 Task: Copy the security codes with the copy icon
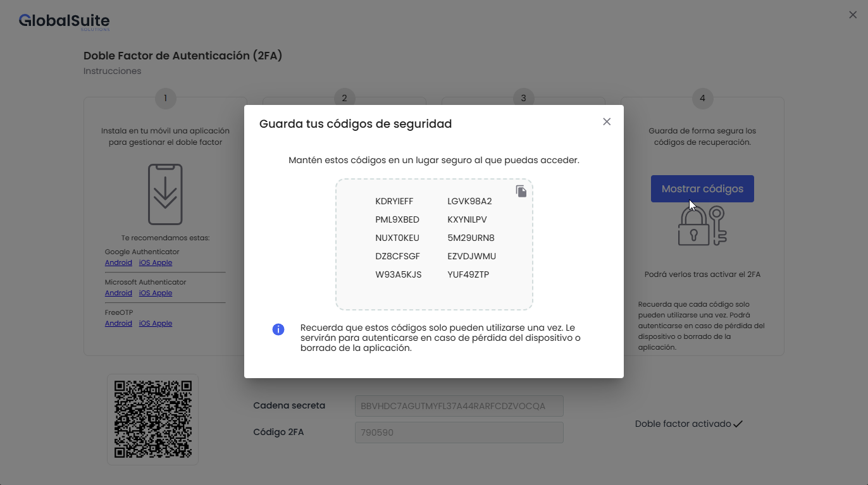[x=521, y=191]
